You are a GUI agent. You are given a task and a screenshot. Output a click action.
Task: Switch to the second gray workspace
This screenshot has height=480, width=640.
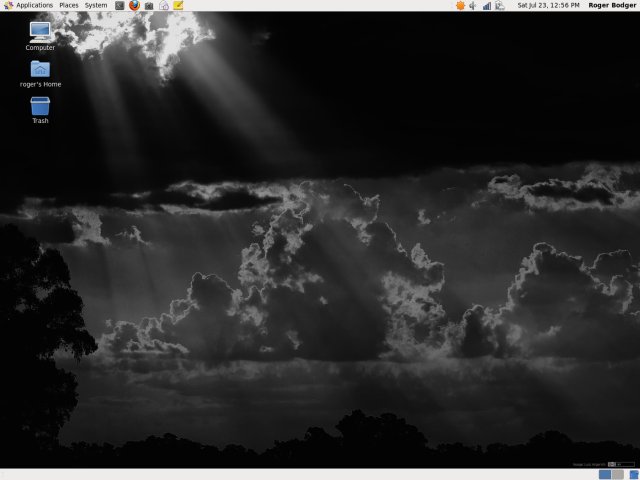tap(618, 474)
